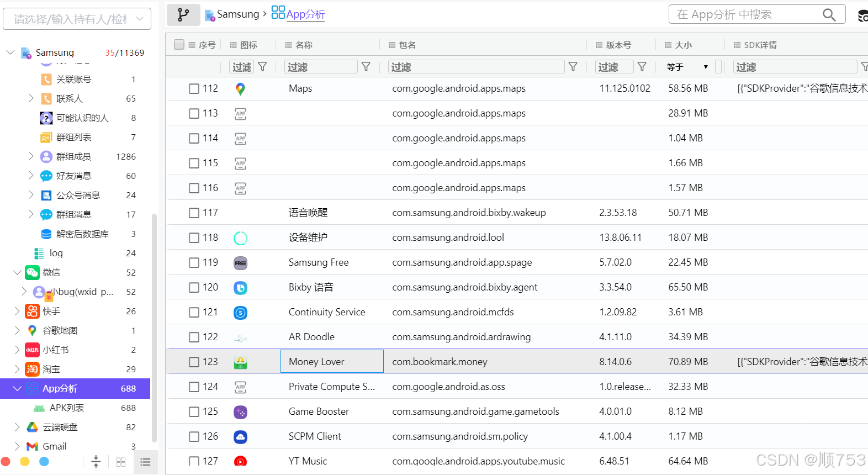Image resolution: width=868 pixels, height=475 pixels.
Task: Select APK列表 in the tree
Action: coord(67,408)
